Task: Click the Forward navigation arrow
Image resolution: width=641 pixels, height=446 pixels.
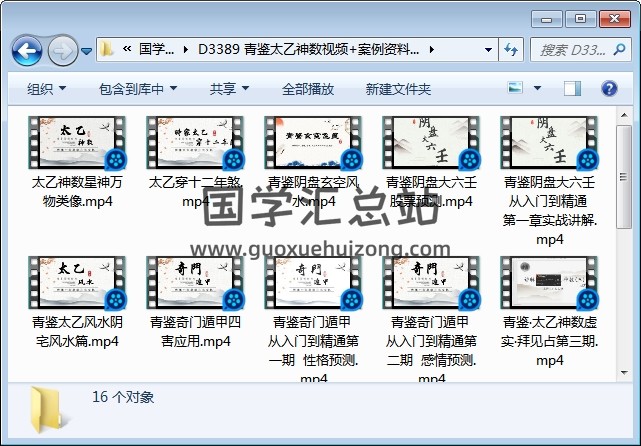Action: [x=62, y=49]
